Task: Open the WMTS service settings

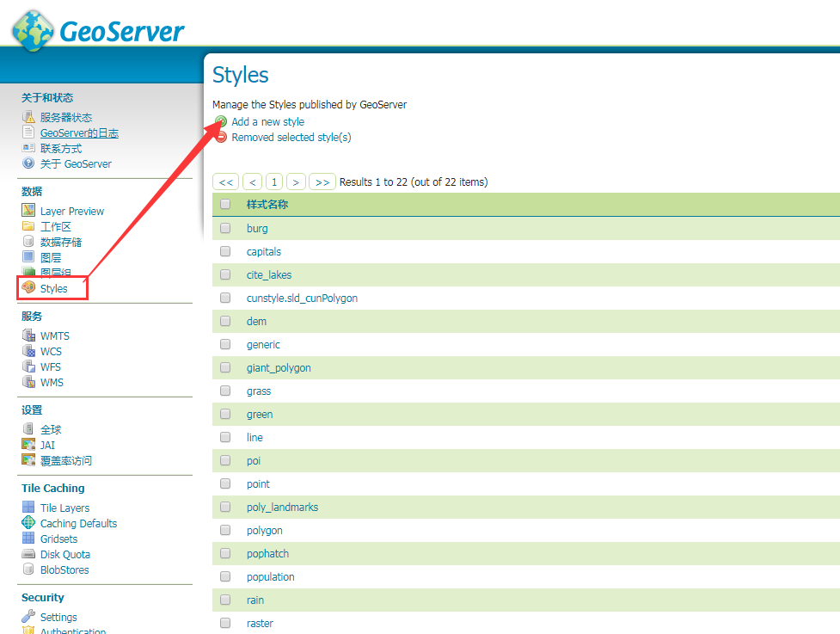Action: click(x=55, y=336)
